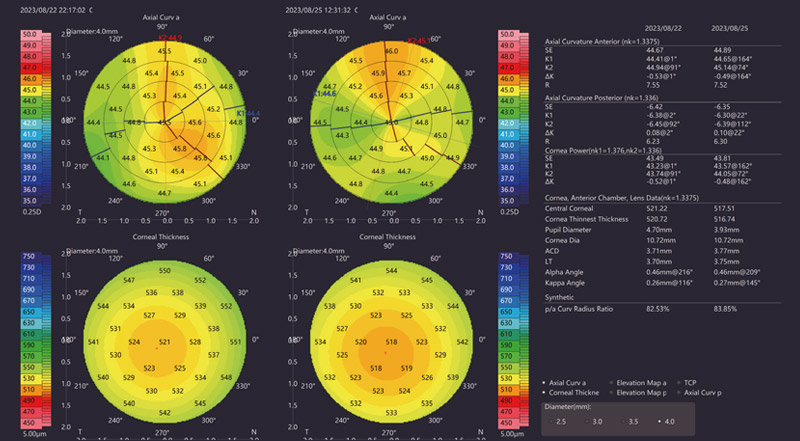Click the 552 reading near 60° on left thickness map
Image resolution: width=800 pixels, height=441 pixels.
point(200,280)
